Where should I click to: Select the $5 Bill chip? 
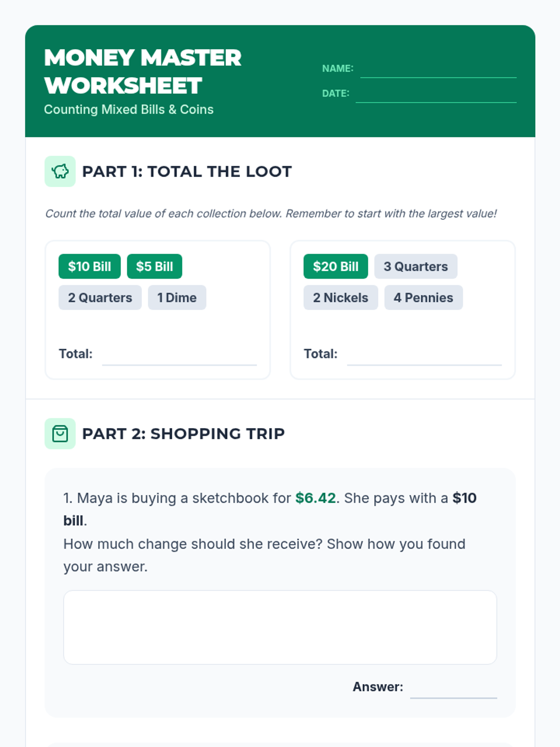coord(154,267)
